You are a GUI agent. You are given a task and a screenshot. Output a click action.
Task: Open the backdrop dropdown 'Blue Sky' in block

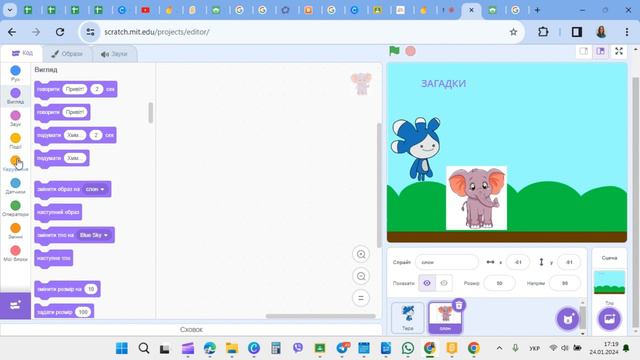point(94,235)
